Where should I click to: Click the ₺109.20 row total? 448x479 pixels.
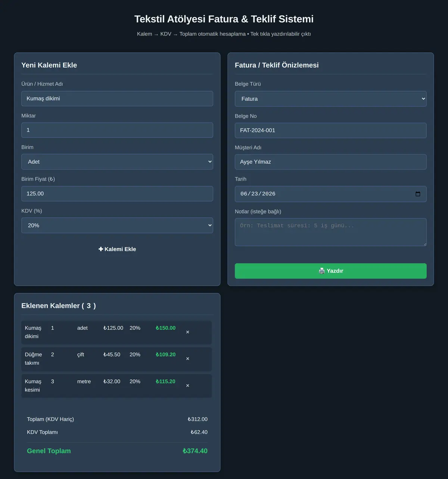click(165, 354)
